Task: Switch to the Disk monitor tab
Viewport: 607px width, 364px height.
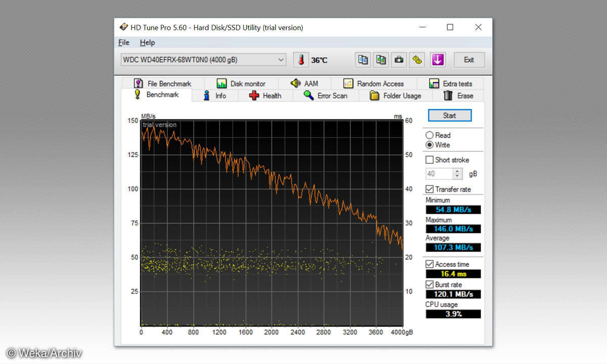Action: tap(241, 83)
